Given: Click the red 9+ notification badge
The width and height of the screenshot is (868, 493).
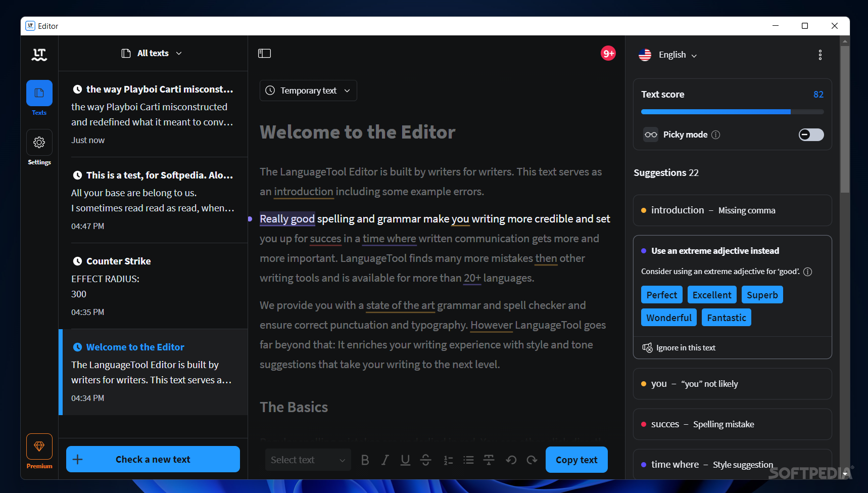Looking at the screenshot, I should click(608, 53).
